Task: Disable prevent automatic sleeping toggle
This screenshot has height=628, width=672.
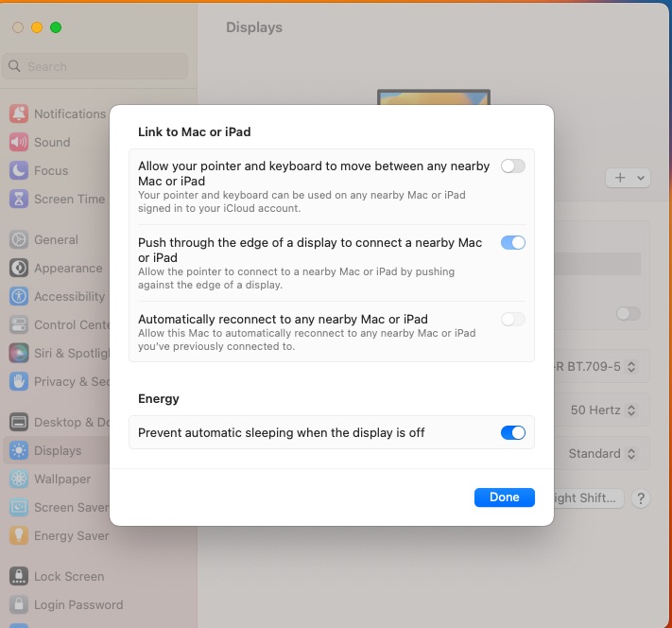Action: (x=513, y=432)
